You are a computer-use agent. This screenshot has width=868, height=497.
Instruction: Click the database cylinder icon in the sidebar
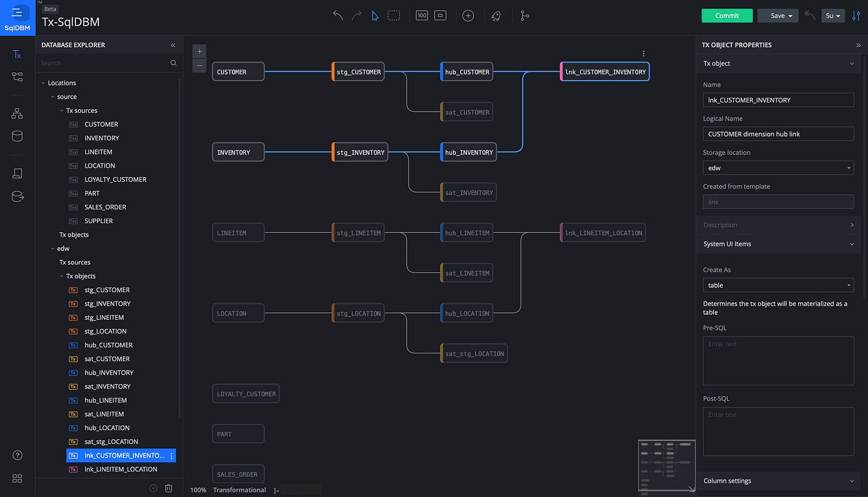(x=17, y=136)
